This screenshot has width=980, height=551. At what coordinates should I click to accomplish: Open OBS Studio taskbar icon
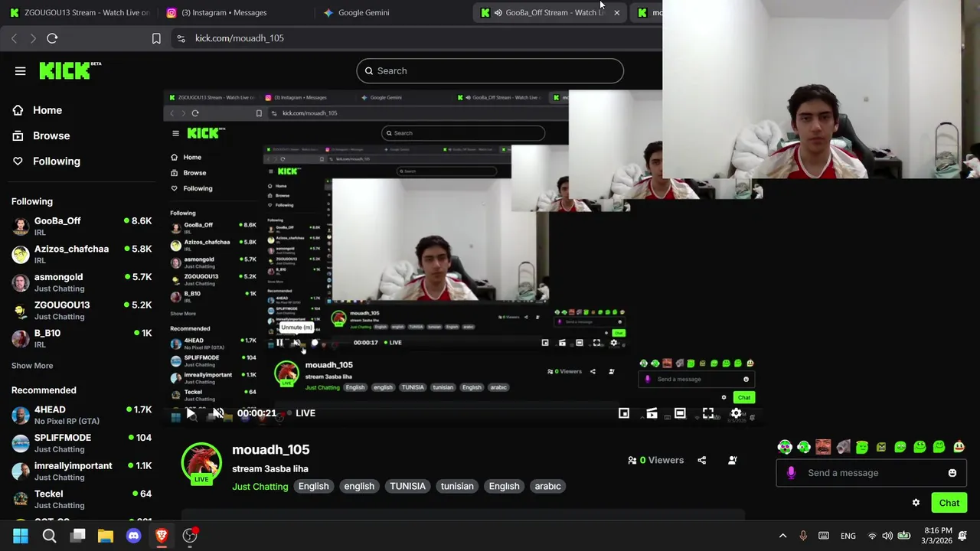[x=190, y=536]
